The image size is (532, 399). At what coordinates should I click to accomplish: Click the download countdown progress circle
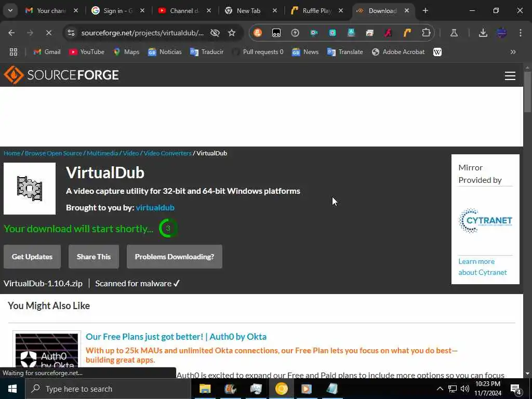point(168,229)
